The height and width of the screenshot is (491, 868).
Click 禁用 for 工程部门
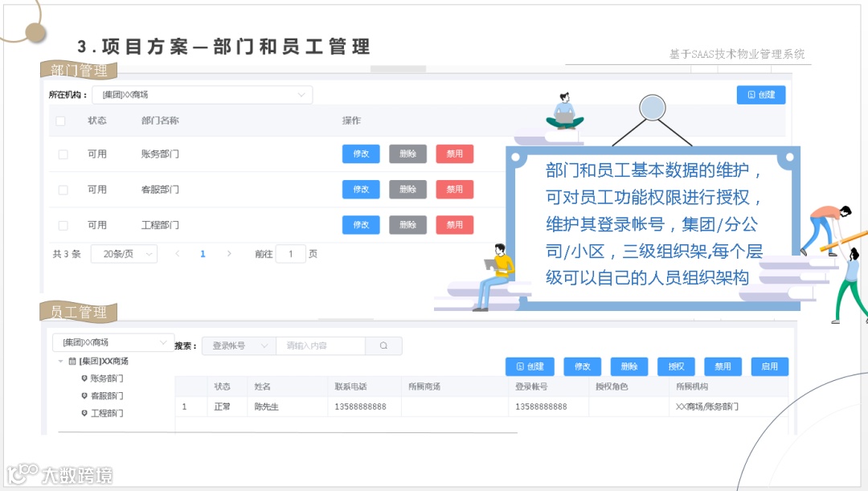coord(454,225)
